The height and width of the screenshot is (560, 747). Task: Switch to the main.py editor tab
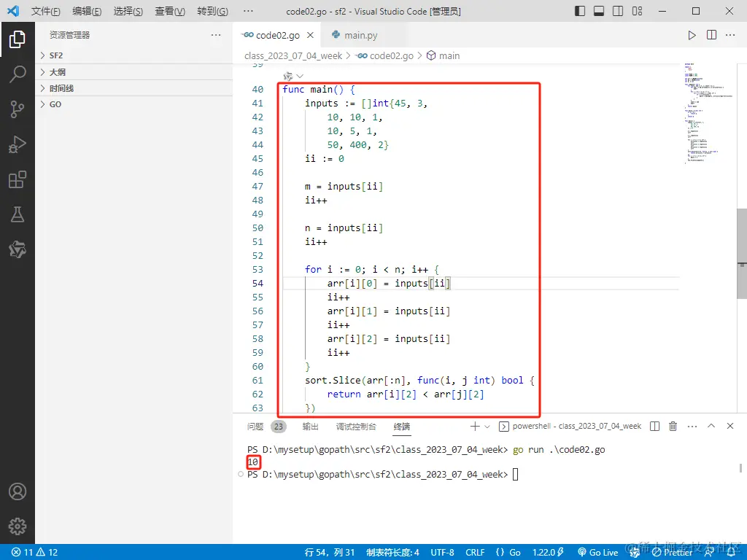coord(360,35)
